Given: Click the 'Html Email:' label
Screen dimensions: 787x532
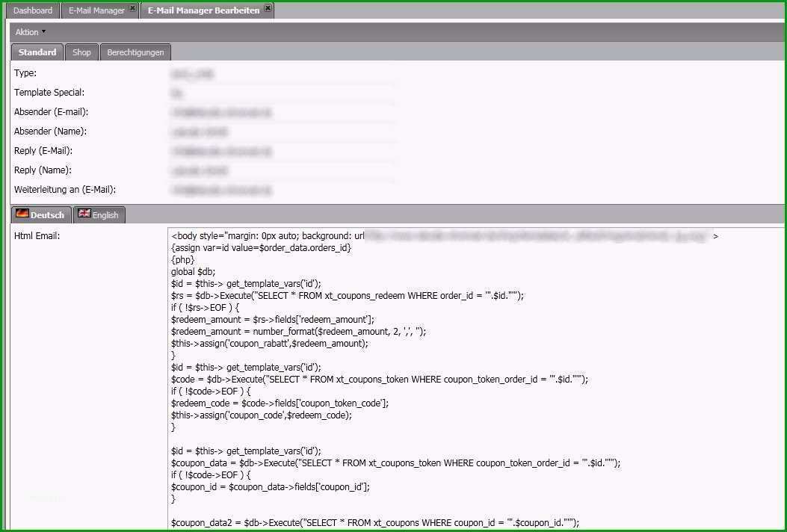Looking at the screenshot, I should [x=37, y=236].
